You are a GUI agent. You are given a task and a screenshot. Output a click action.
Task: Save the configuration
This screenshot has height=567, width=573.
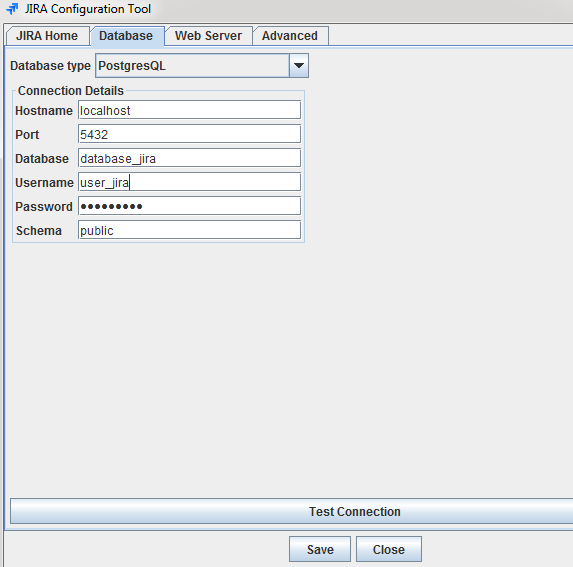click(x=320, y=549)
